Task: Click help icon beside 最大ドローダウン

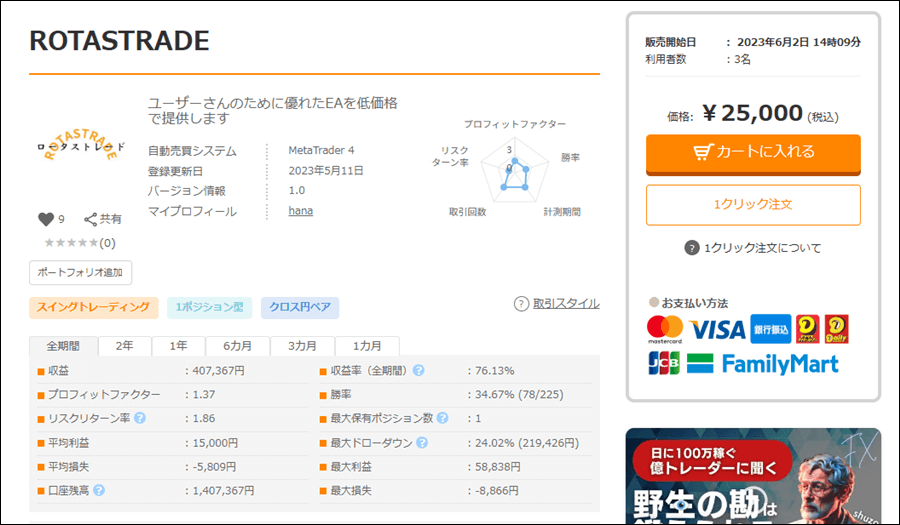Action: coord(422,442)
